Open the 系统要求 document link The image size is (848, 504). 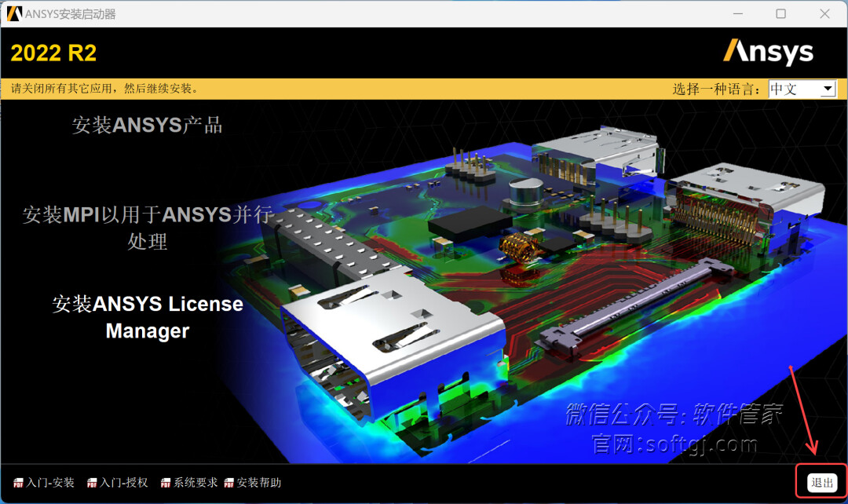[x=196, y=482]
